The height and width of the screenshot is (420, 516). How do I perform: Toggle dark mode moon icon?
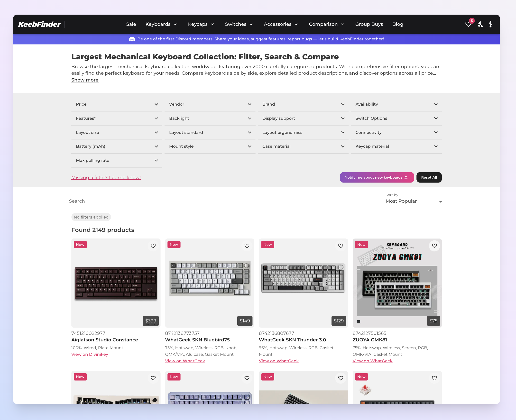480,24
